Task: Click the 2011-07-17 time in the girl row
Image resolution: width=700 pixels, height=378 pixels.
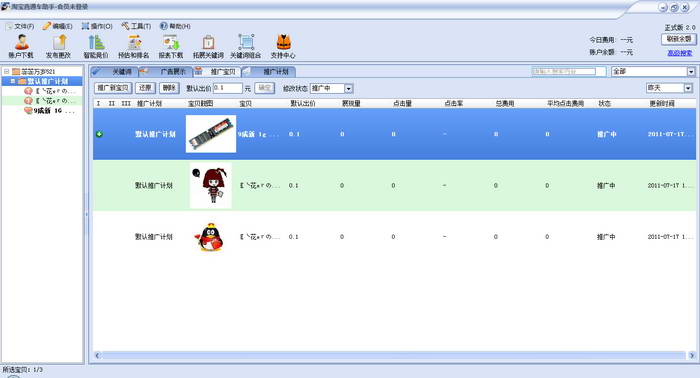Action: tap(670, 185)
